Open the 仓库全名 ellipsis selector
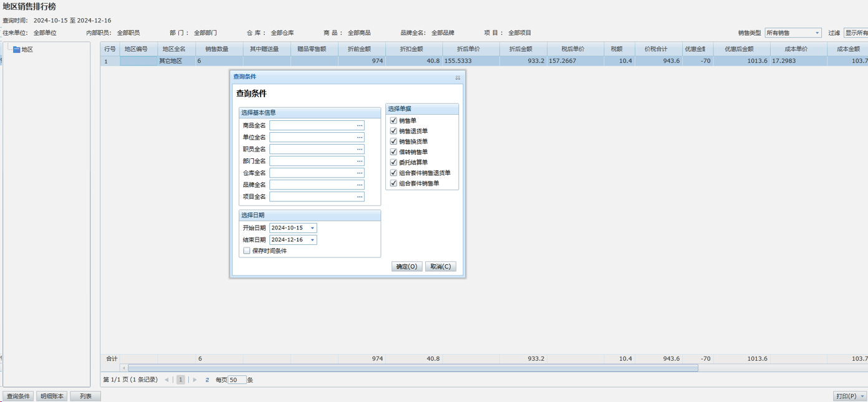Screen dimensions: 868x402 (359, 173)
